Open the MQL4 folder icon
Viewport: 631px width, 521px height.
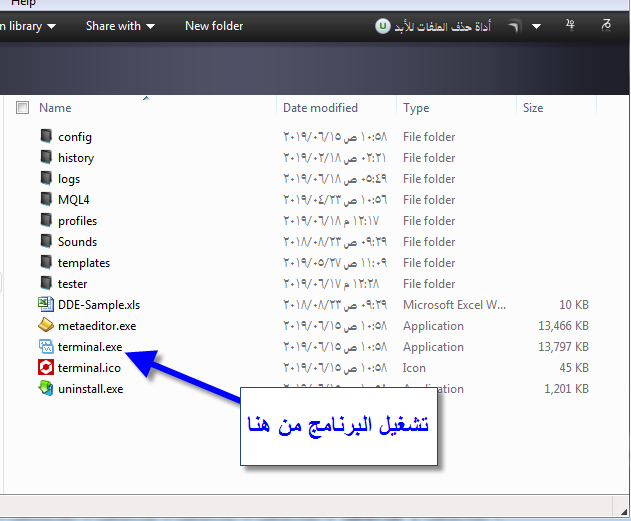pos(46,200)
